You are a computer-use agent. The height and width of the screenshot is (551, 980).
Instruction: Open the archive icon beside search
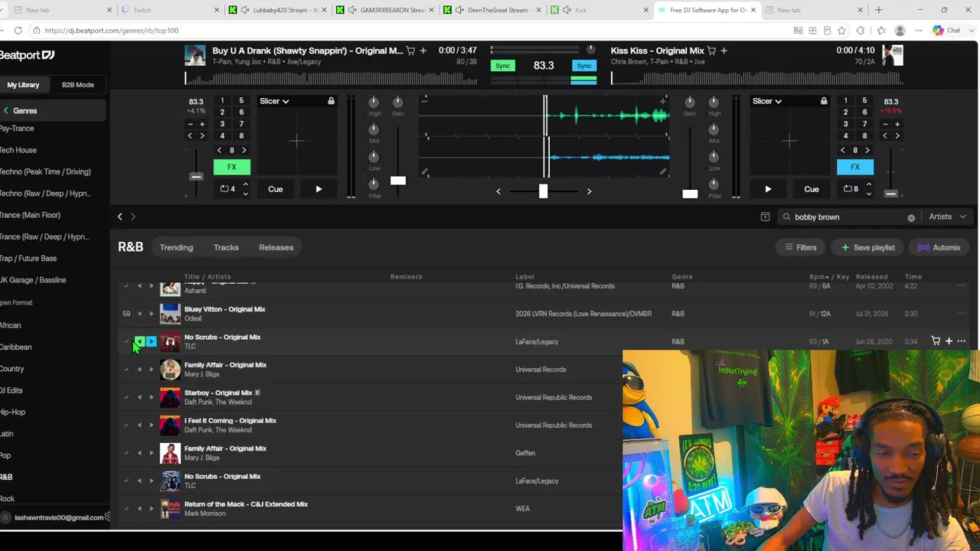(x=765, y=217)
